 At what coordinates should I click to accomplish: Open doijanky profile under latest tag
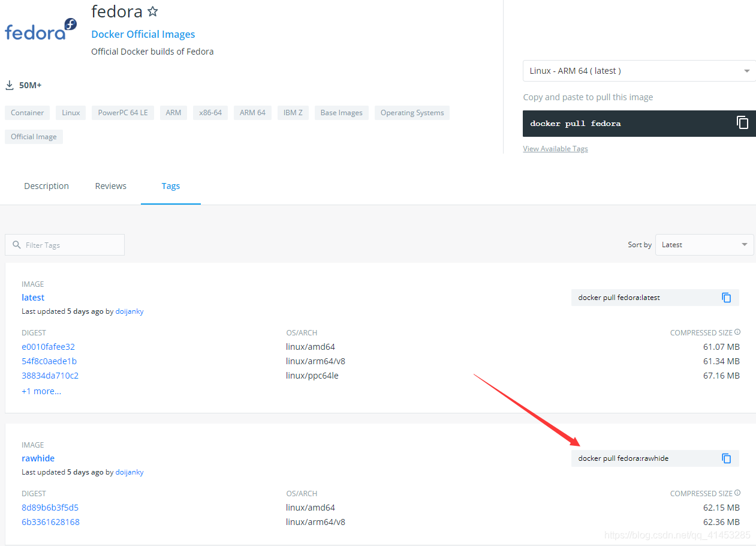click(129, 311)
